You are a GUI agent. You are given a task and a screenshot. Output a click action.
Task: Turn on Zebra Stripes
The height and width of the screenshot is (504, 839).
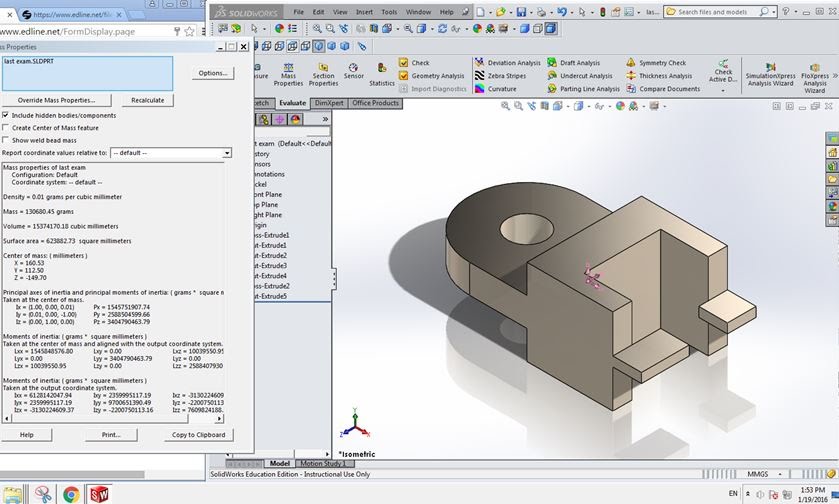pyautogui.click(x=501, y=76)
